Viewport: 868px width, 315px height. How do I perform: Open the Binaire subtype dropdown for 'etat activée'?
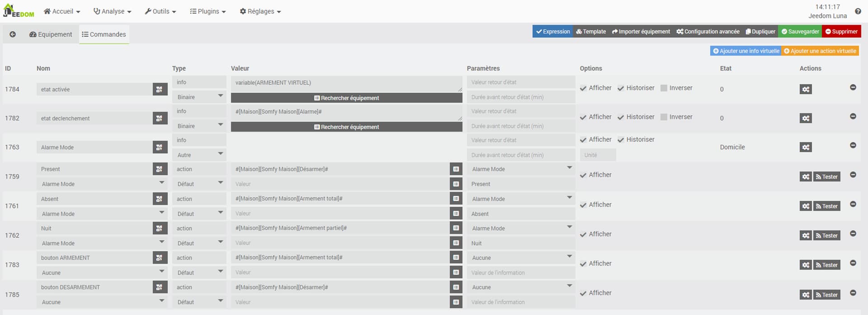coord(199,97)
